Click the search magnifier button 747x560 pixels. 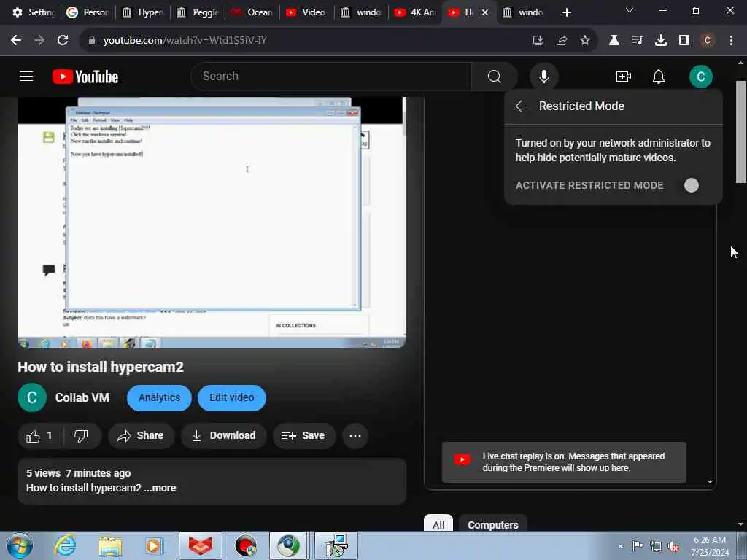[495, 76]
